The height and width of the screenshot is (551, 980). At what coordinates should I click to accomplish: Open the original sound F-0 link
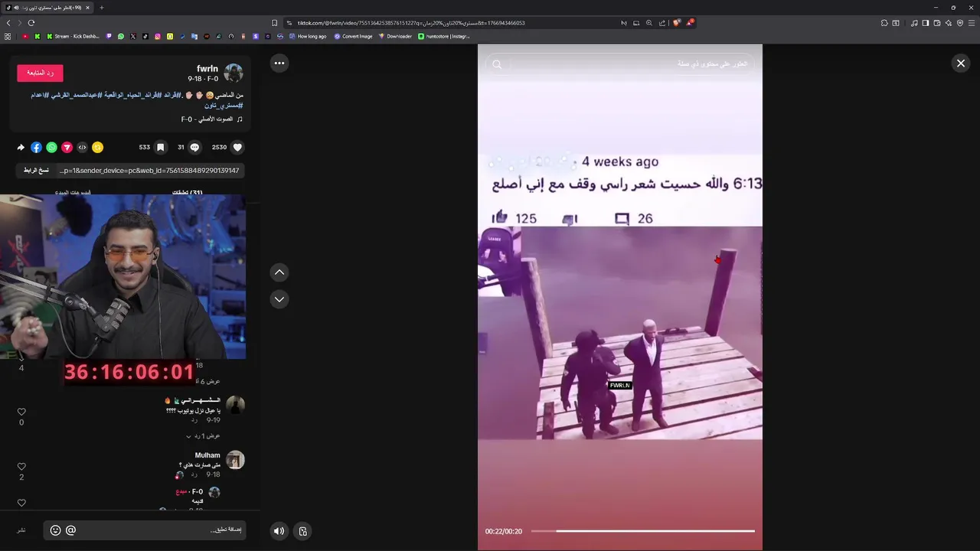(x=212, y=119)
